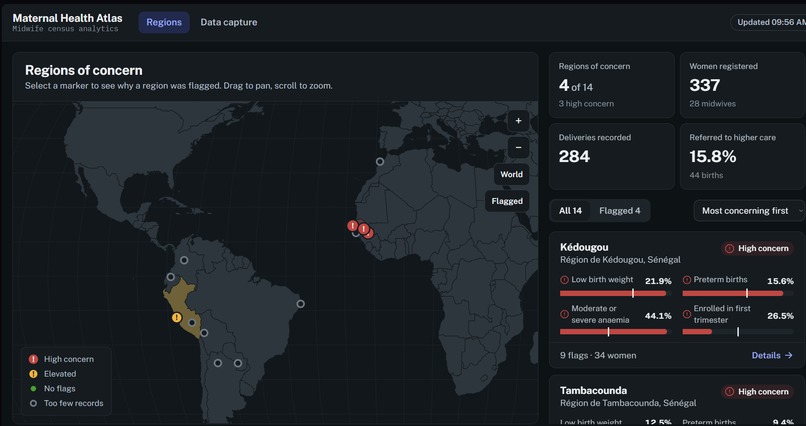Screen dimensions: 806x426
Task: Open the Deliveries recorded stat card
Action: click(612, 156)
